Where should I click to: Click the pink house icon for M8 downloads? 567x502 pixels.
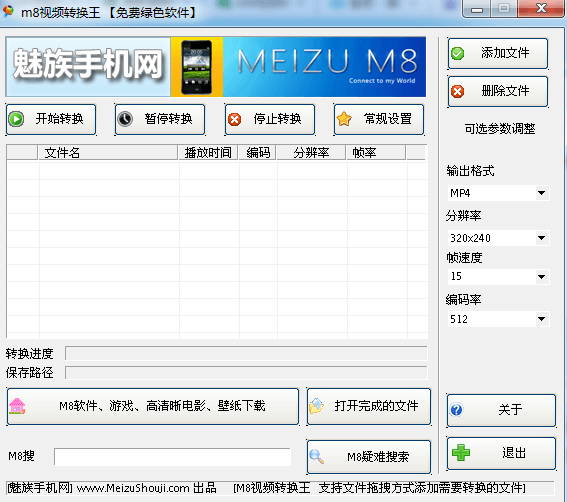tap(17, 406)
